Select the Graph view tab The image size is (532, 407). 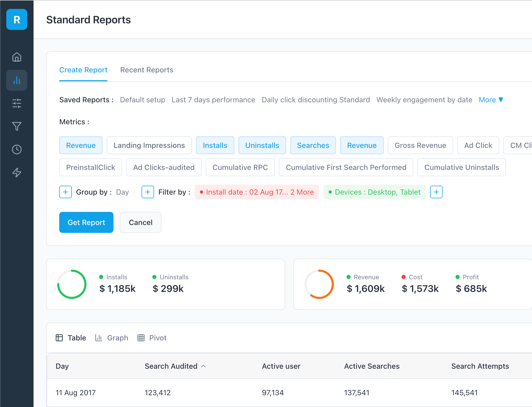(112, 338)
